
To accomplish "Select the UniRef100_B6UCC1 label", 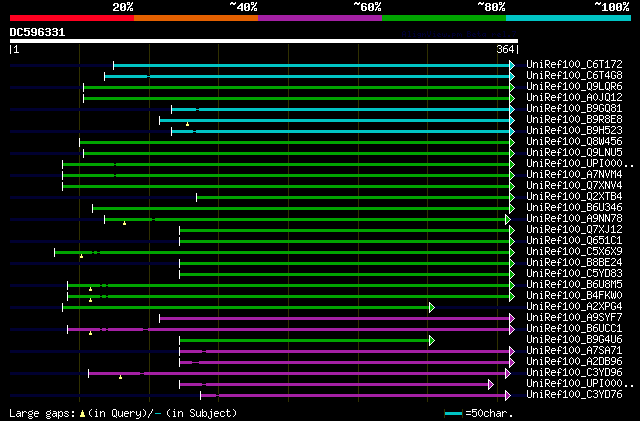I will pos(574,329).
